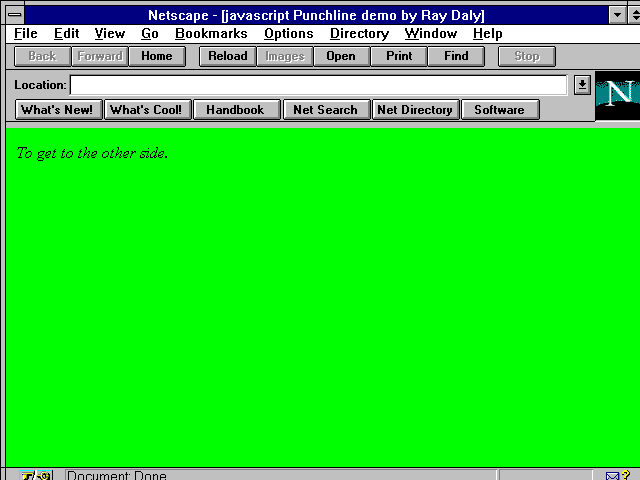Click the Find toolbar button
The width and height of the screenshot is (640, 480).
[456, 56]
